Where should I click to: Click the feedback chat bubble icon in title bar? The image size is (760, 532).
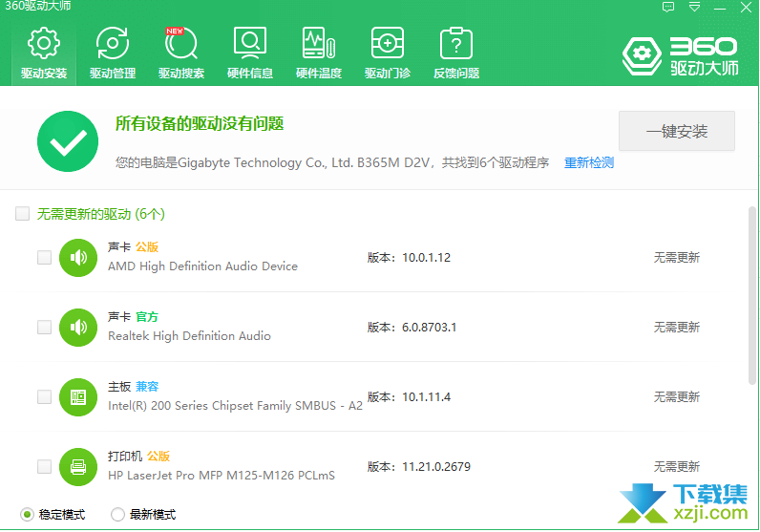coord(668,8)
